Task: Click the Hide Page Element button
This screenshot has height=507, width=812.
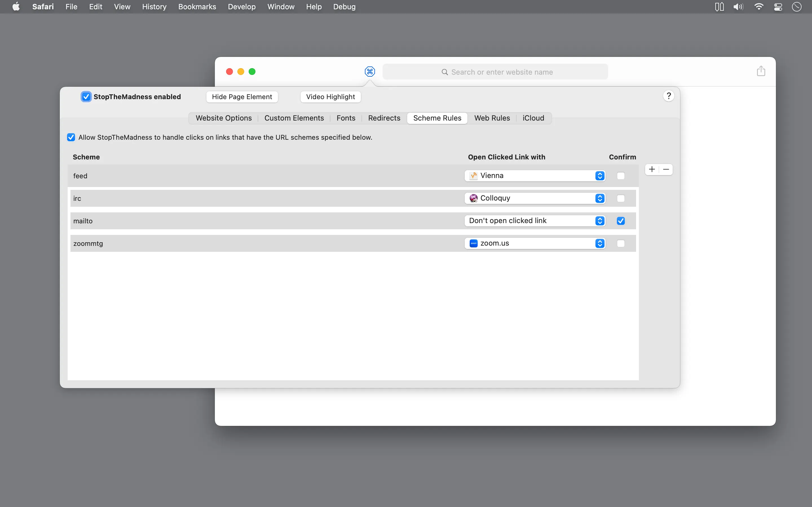Action: tap(242, 97)
